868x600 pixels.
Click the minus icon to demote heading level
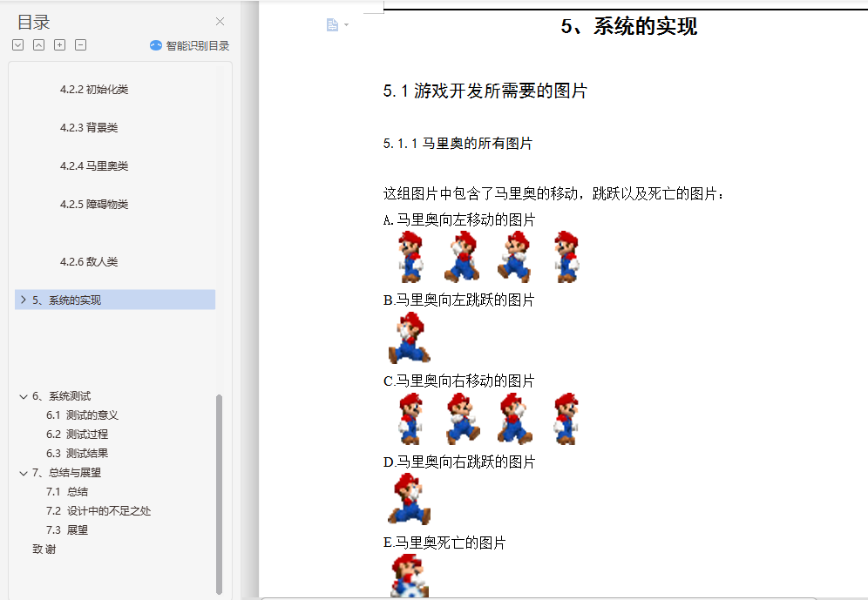point(81,44)
